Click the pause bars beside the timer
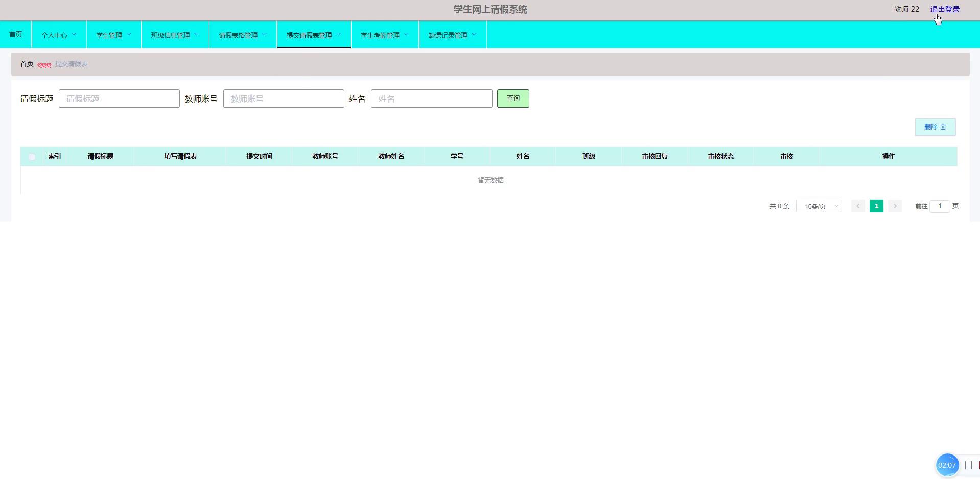The image size is (980, 479). pyautogui.click(x=968, y=465)
